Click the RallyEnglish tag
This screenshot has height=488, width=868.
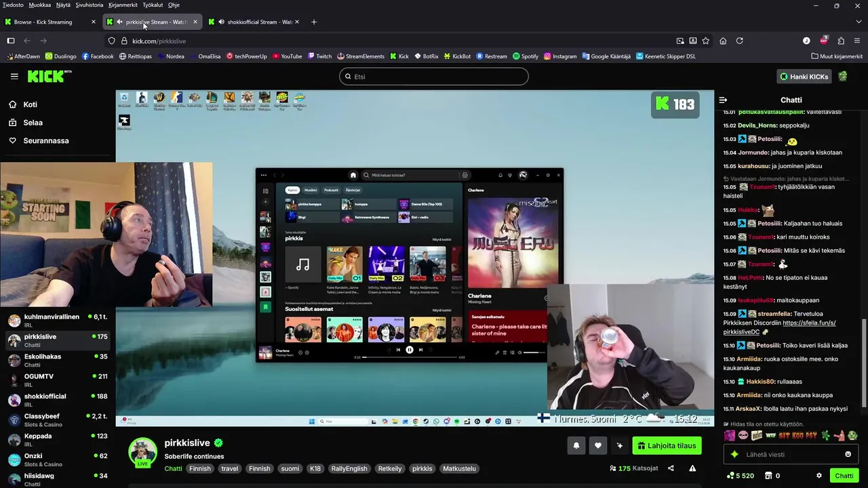(x=349, y=468)
